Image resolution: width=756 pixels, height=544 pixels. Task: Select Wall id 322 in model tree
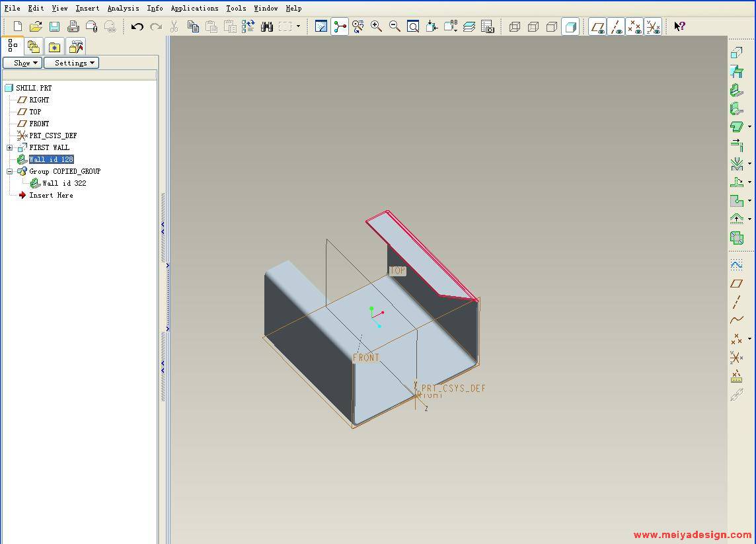point(64,183)
